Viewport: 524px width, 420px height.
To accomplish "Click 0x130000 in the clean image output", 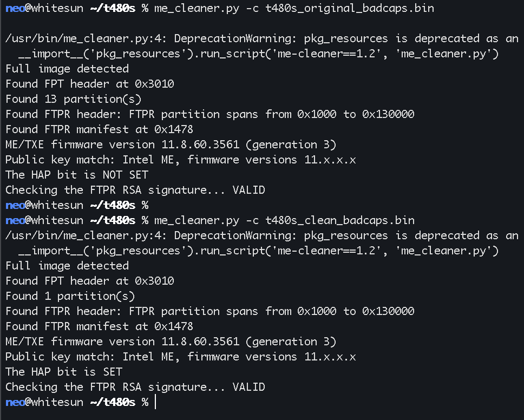I will (x=389, y=311).
